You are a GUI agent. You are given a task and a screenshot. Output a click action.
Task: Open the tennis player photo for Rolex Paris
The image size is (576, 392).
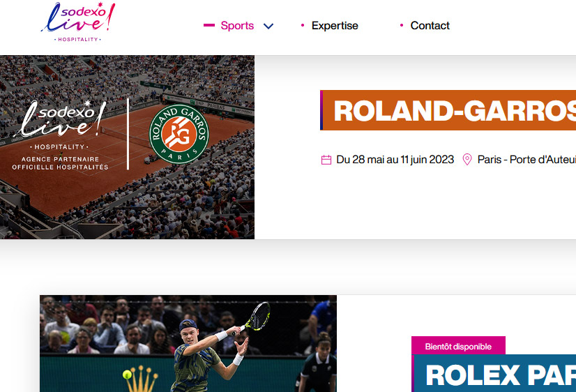coord(188,343)
